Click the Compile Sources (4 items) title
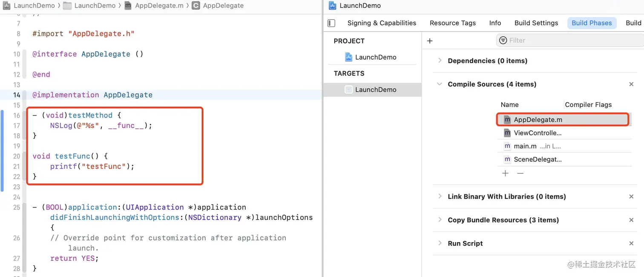 492,84
